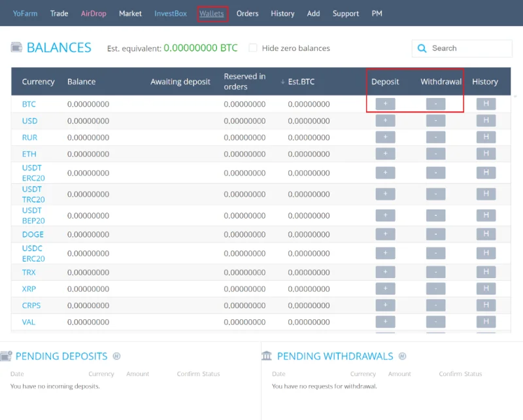The image size is (523, 420).
Task: Withdraw RUR using its minus button
Action: point(435,137)
